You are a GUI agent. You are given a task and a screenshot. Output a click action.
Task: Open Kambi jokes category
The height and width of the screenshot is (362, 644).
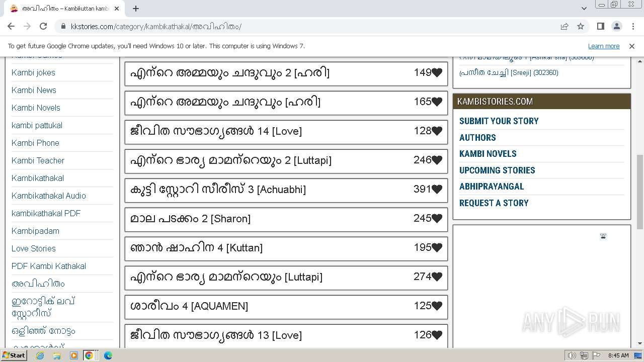[33, 72]
